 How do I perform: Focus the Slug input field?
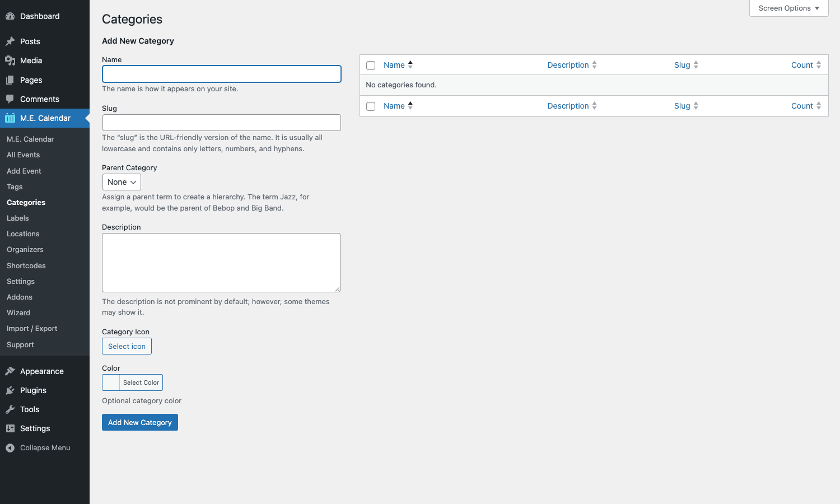[222, 123]
